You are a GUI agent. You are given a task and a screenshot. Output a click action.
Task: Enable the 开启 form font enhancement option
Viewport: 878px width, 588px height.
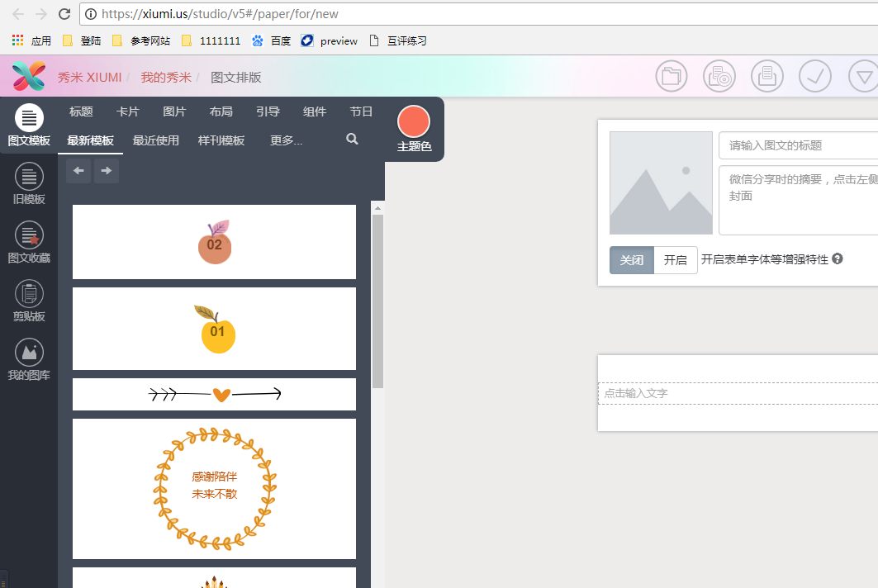676,259
